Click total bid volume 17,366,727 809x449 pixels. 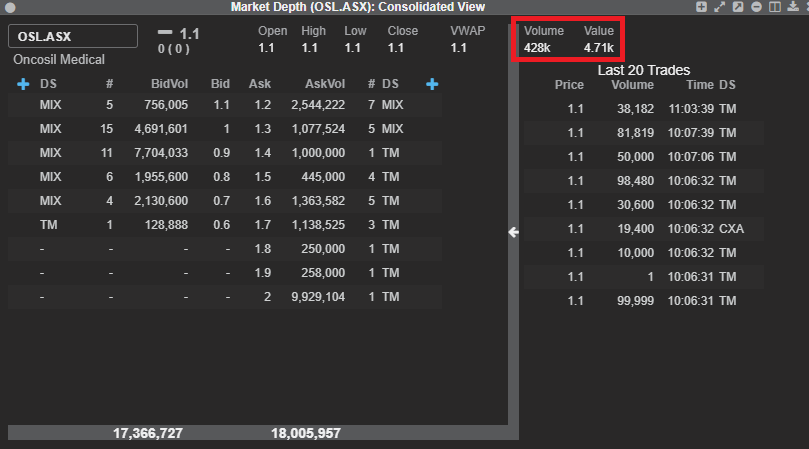coord(148,433)
